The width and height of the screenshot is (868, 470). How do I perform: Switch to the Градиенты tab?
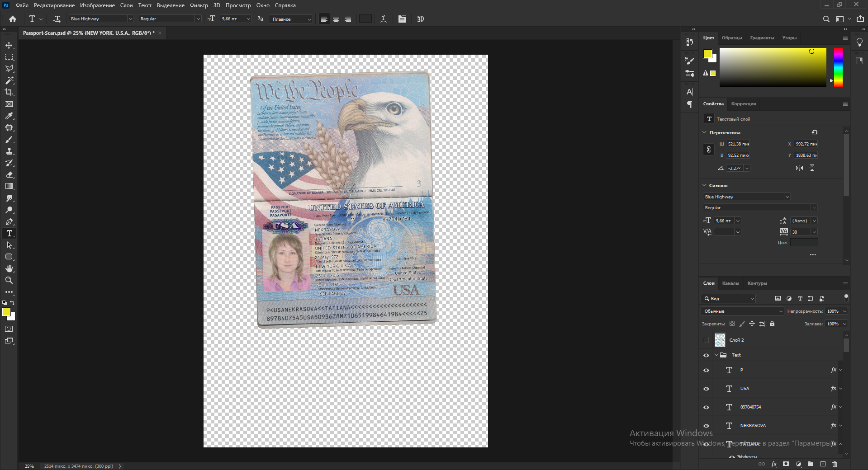(x=762, y=38)
